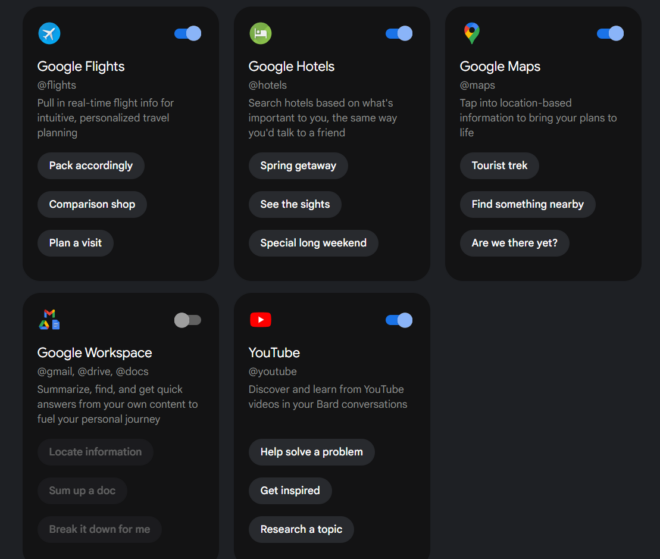The width and height of the screenshot is (660, 559).
Task: Switch off the Google Maps extension
Action: [x=610, y=33]
